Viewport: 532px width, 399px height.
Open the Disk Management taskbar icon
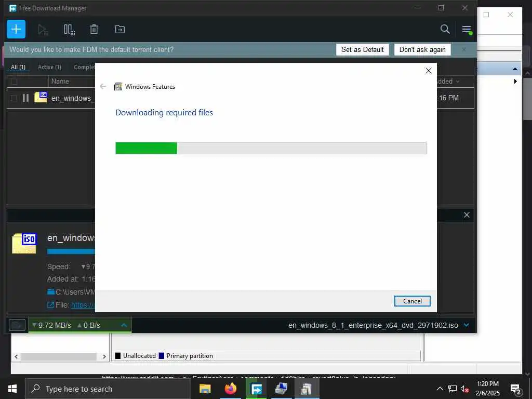[281, 389]
